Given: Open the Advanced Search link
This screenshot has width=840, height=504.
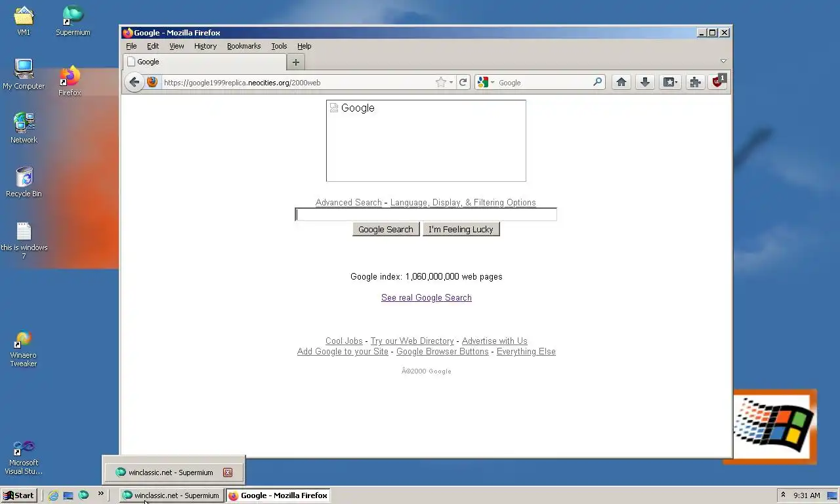Looking at the screenshot, I should 348,203.
